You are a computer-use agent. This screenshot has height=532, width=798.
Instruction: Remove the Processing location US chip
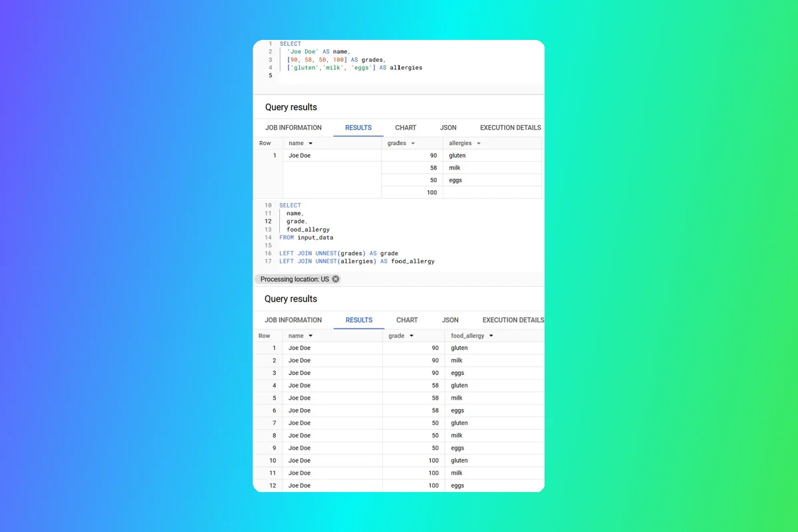click(x=336, y=279)
